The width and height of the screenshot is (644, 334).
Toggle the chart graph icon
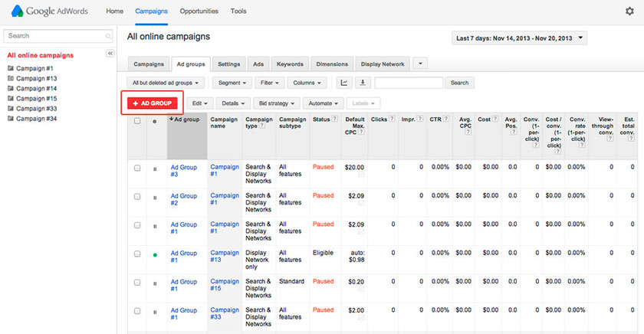344,83
